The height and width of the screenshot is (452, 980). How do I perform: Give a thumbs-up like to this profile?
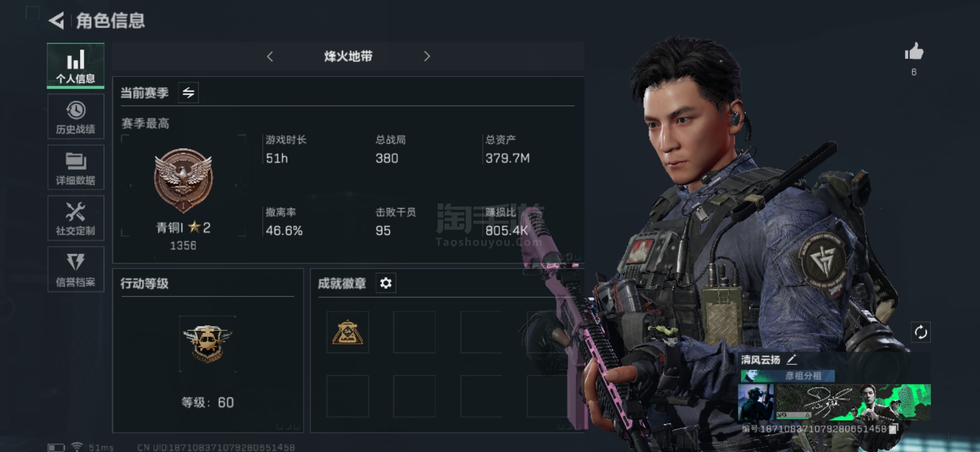pyautogui.click(x=914, y=53)
